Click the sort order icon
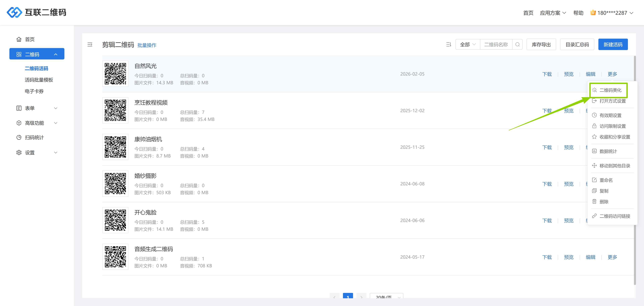The image size is (644, 306). click(448, 45)
